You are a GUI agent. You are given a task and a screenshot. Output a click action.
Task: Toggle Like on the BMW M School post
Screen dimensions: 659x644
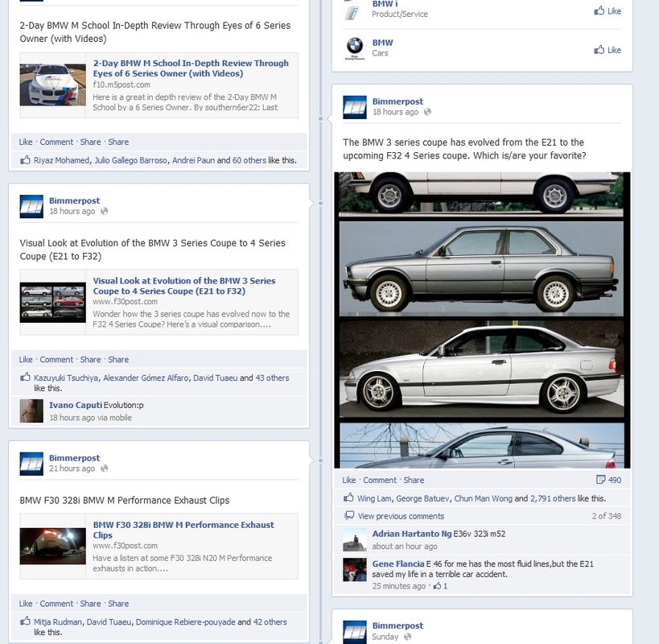pyautogui.click(x=25, y=142)
